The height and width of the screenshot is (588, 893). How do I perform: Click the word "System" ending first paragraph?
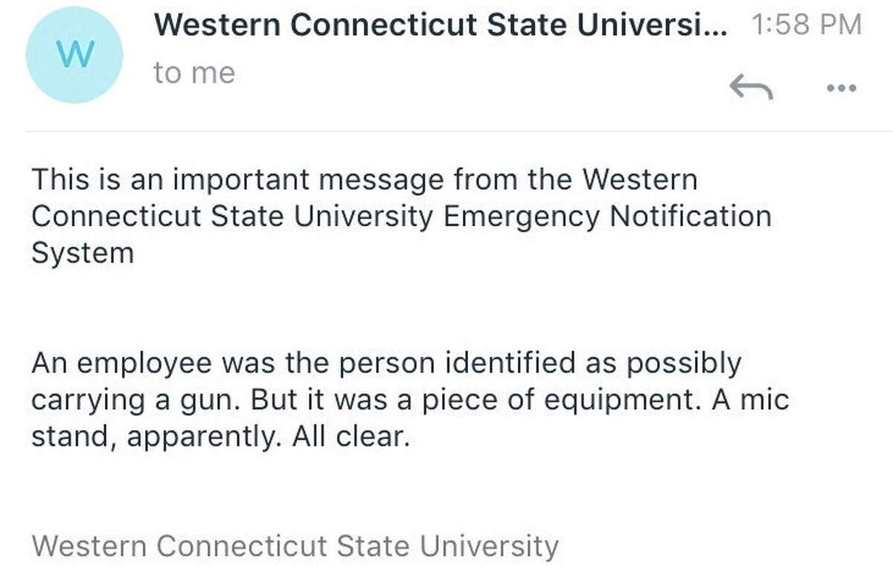coord(83,255)
